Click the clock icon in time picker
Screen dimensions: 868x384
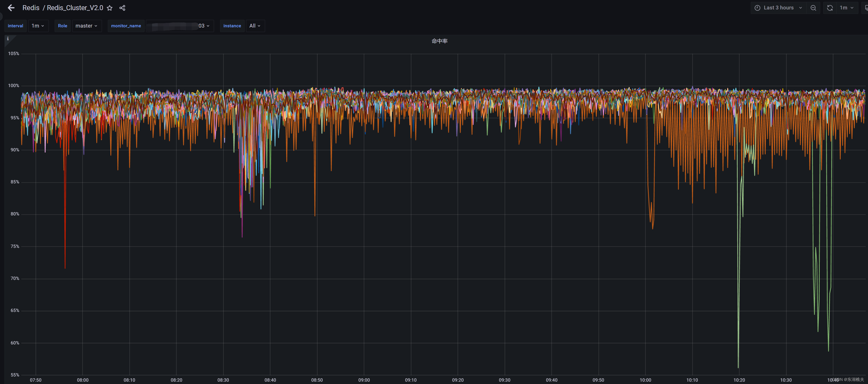[757, 8]
